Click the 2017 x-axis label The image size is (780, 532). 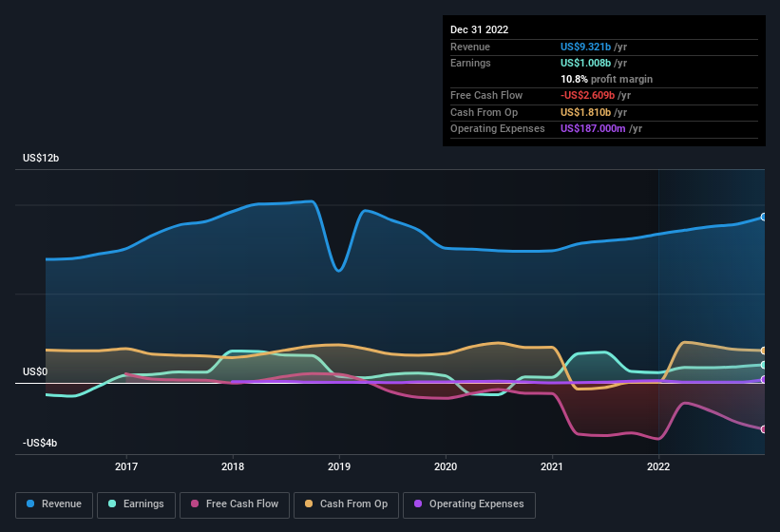[126, 466]
